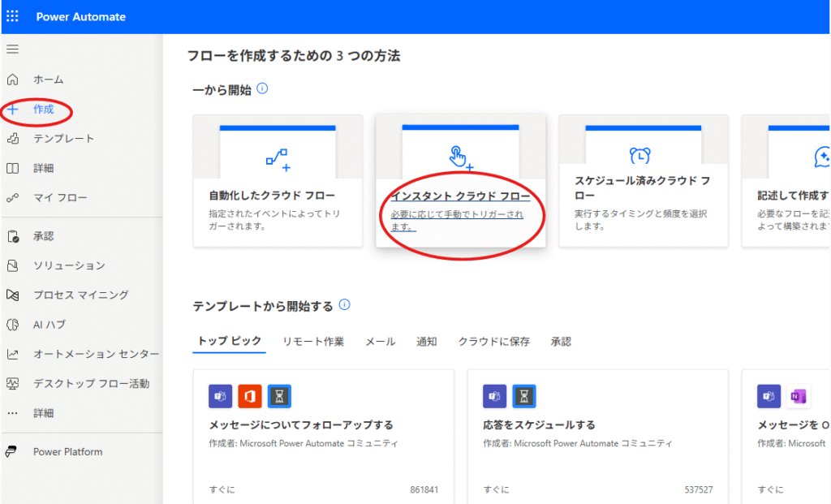Click the Teams icon on メッセージについてフォローアップする card
The height and width of the screenshot is (504, 831).
(221, 396)
